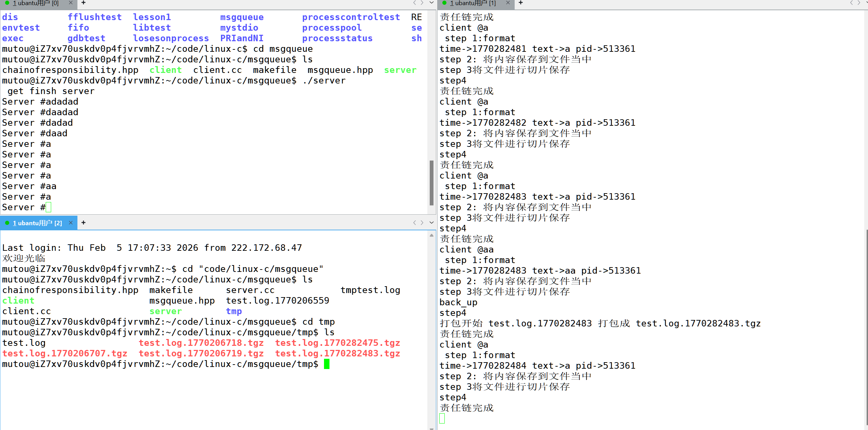The image size is (868, 430).
Task: Click the server pane scrollbar thumb
Action: [431, 183]
